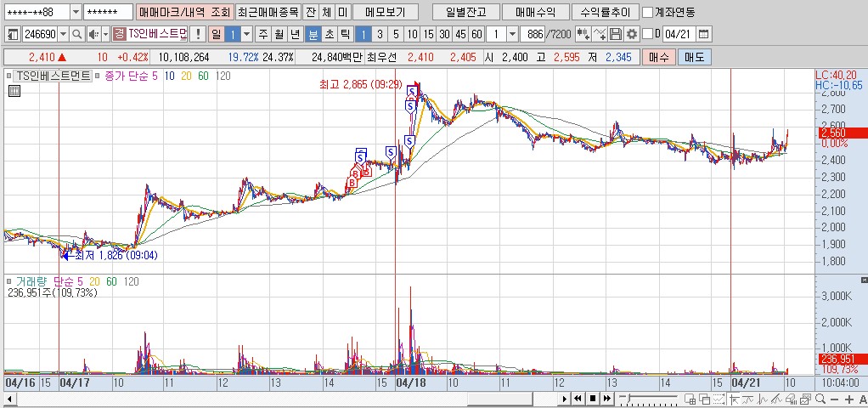Click the exclamation mark info button

pyautogui.click(x=198, y=34)
